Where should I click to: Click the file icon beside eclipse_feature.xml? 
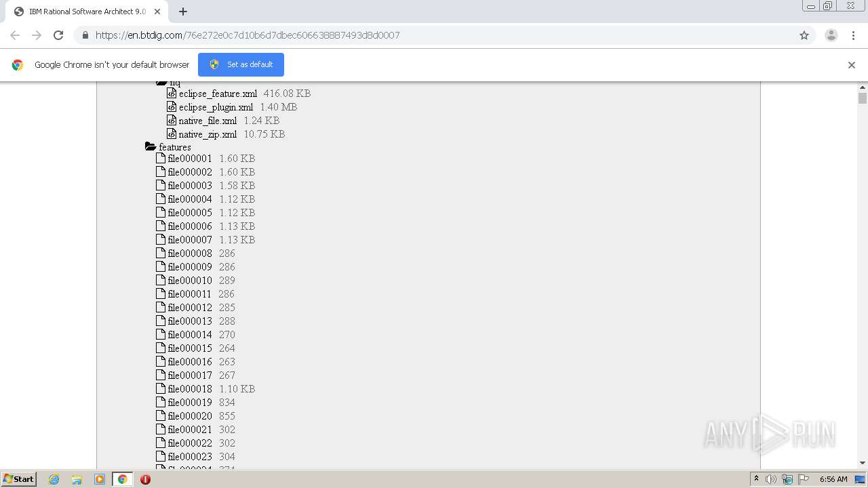coord(172,94)
